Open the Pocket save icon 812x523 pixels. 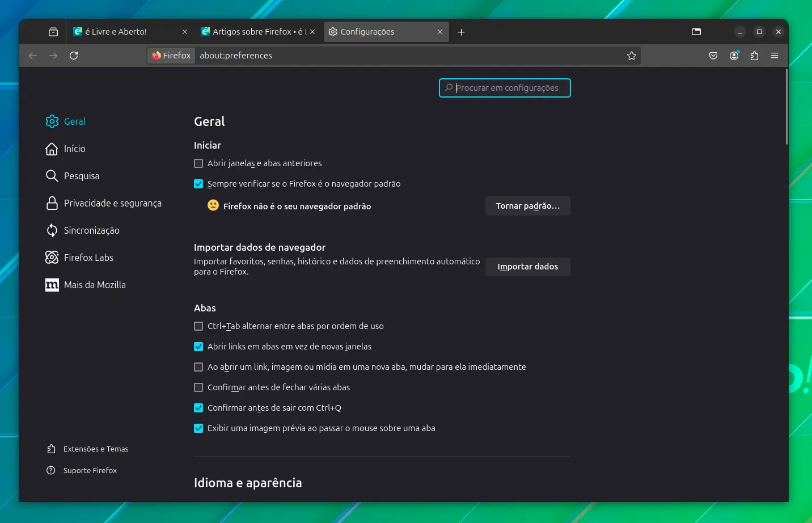713,56
